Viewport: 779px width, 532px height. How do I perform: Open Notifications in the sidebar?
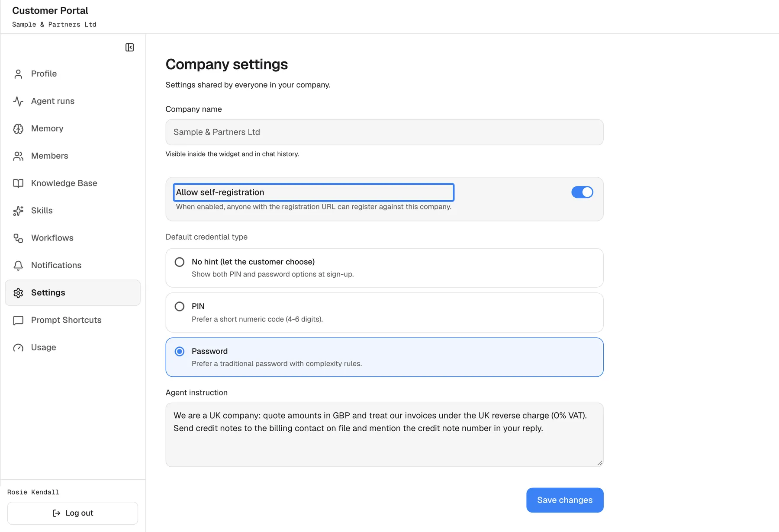73,266
